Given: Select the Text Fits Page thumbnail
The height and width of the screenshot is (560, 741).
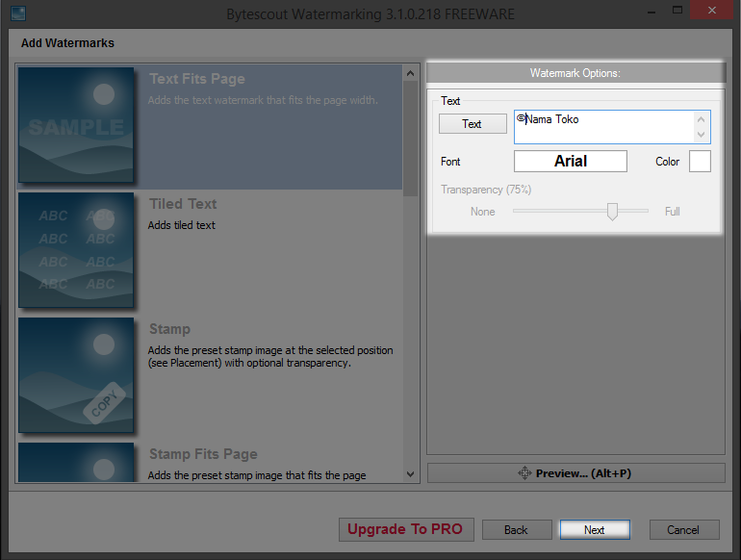Looking at the screenshot, I should pos(76,126).
